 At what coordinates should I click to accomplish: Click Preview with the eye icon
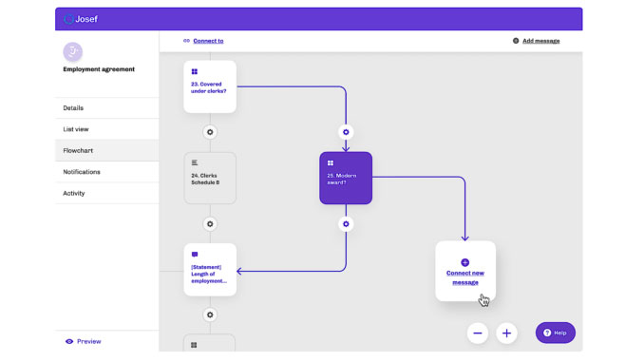tap(83, 341)
